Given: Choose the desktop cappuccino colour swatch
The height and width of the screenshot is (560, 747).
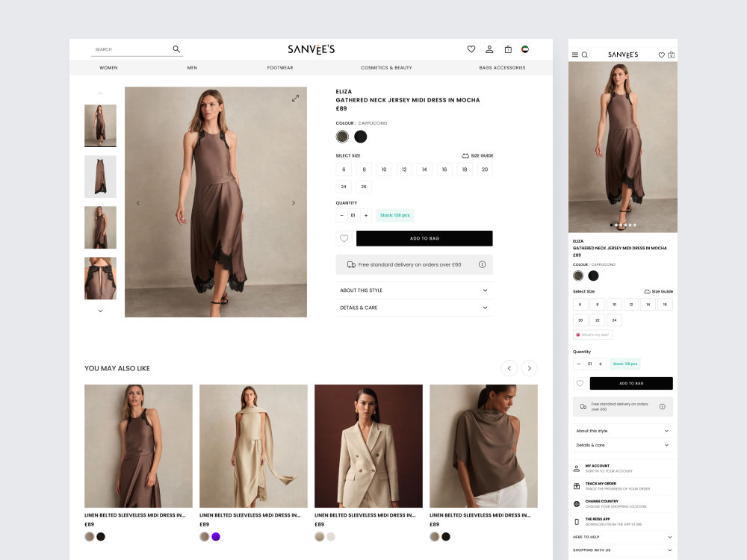Looking at the screenshot, I should (342, 137).
